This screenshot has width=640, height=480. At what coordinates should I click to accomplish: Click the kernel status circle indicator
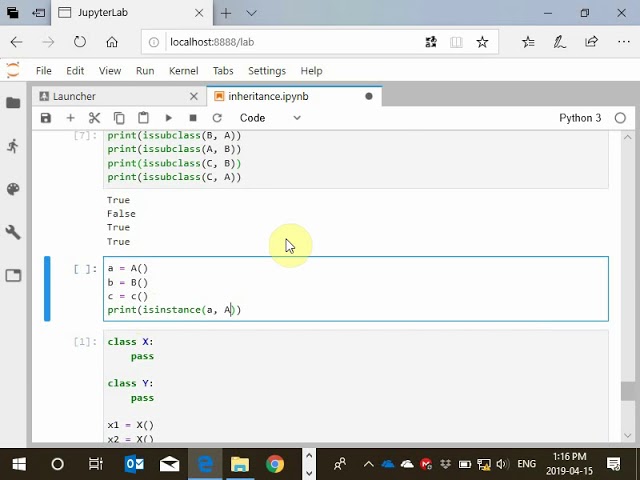620,118
